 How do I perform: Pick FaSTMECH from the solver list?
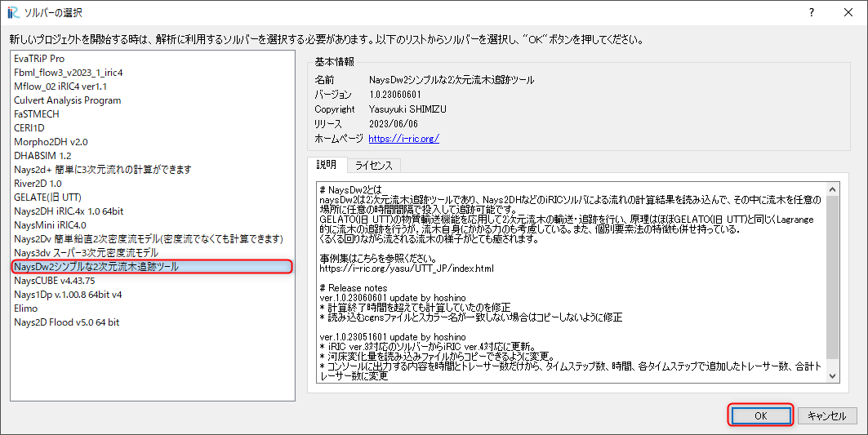152,114
